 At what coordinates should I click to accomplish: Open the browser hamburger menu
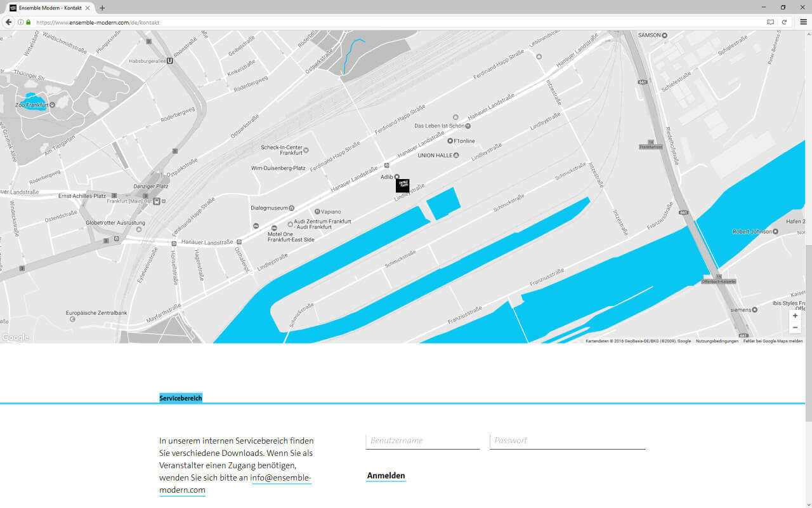tap(803, 22)
